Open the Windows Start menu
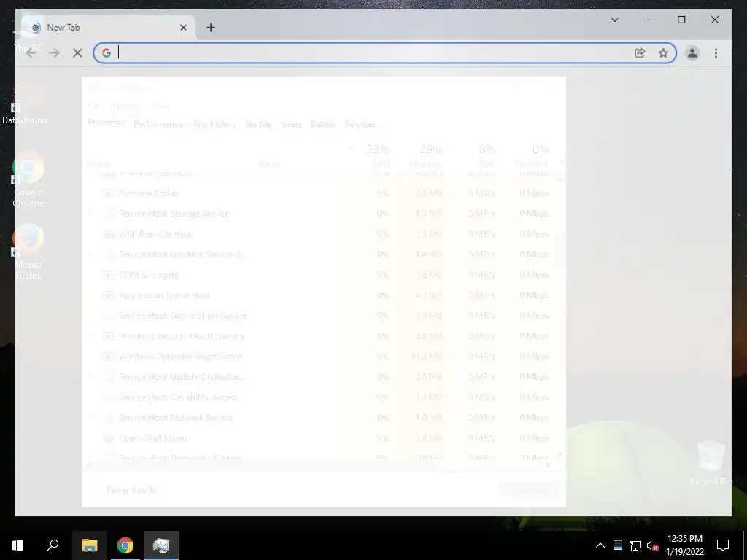The height and width of the screenshot is (560, 747). pyautogui.click(x=18, y=545)
